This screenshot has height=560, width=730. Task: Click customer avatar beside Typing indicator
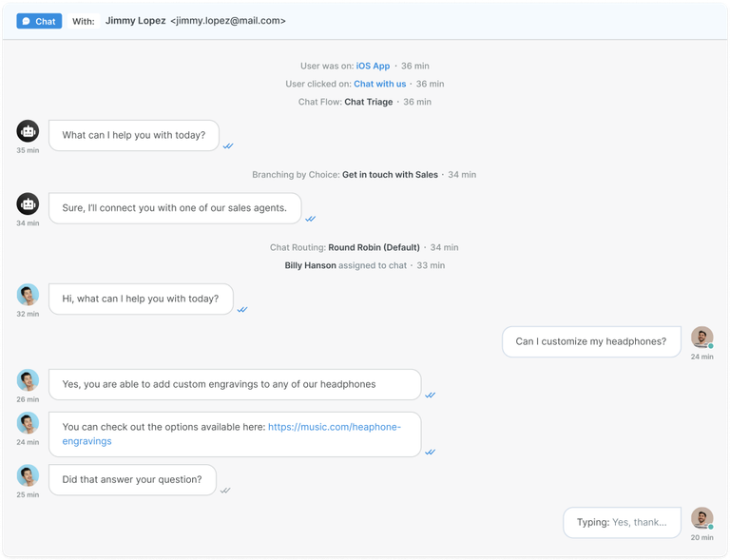702,518
